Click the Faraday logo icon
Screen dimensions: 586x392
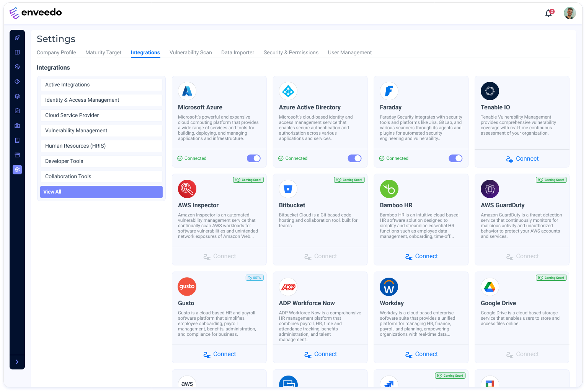pyautogui.click(x=389, y=91)
